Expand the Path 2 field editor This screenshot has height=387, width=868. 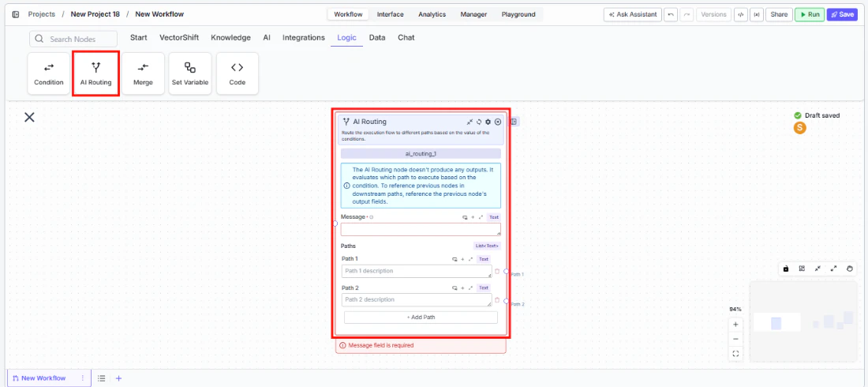[470, 287]
